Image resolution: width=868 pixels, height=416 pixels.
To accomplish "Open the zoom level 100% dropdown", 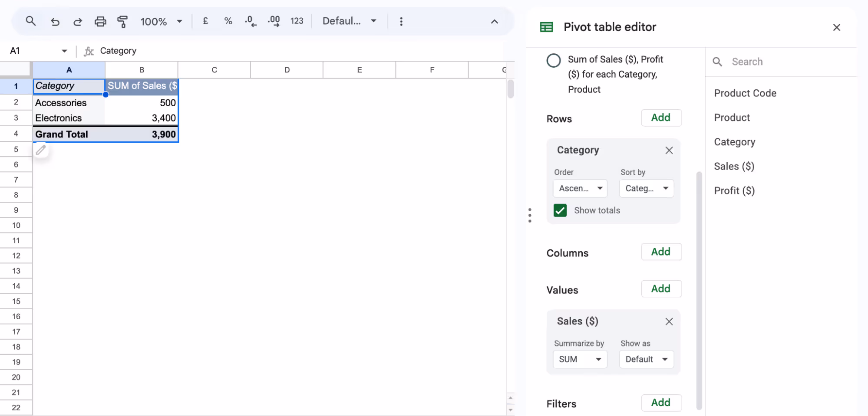I will tap(161, 21).
